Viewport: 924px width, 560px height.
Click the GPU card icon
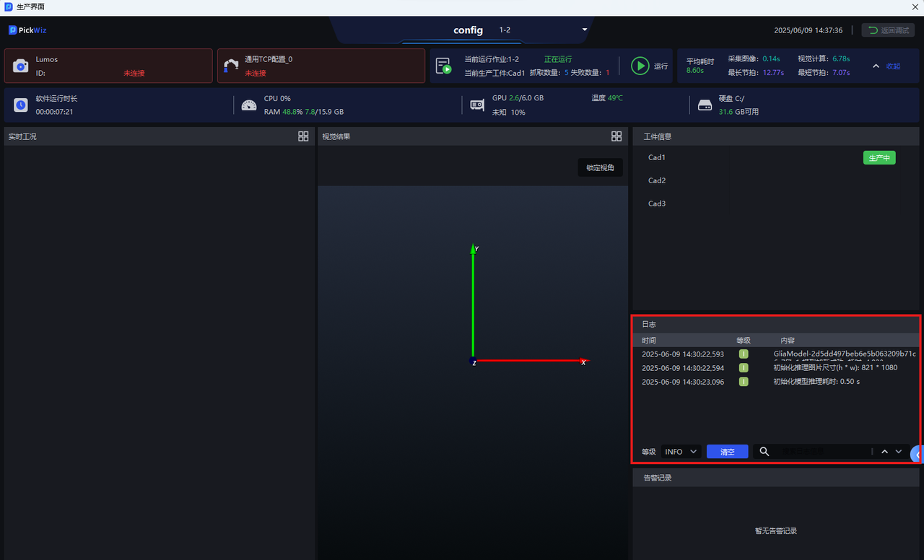[477, 105]
